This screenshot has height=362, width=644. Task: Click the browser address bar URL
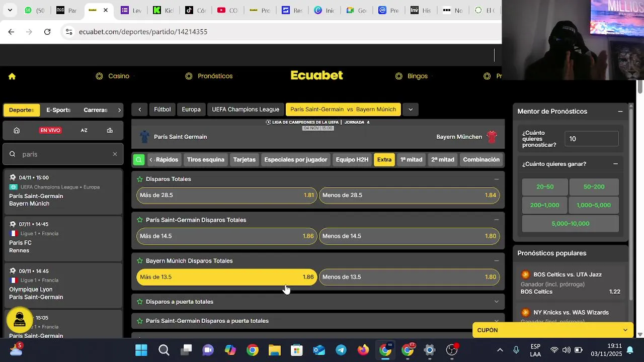point(143,32)
